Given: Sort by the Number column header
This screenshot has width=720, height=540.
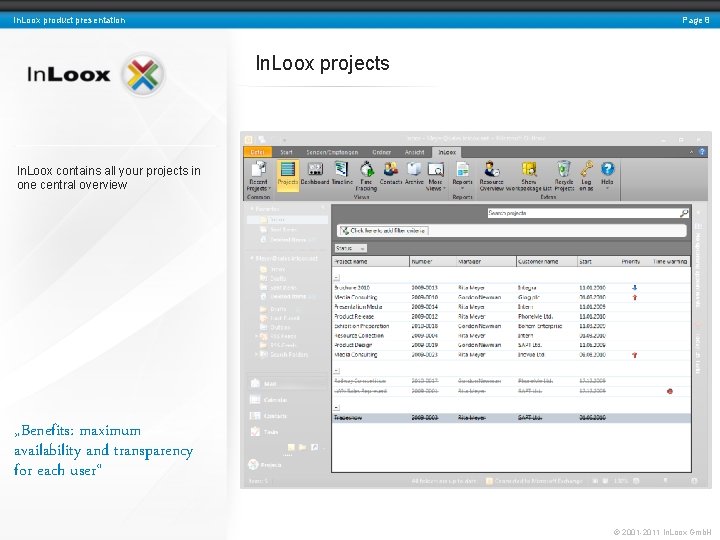Looking at the screenshot, I should 433,261.
